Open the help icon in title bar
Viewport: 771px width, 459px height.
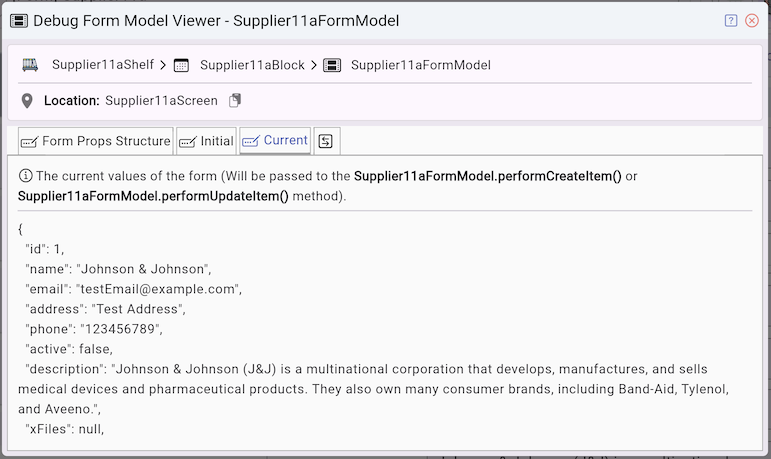731,20
